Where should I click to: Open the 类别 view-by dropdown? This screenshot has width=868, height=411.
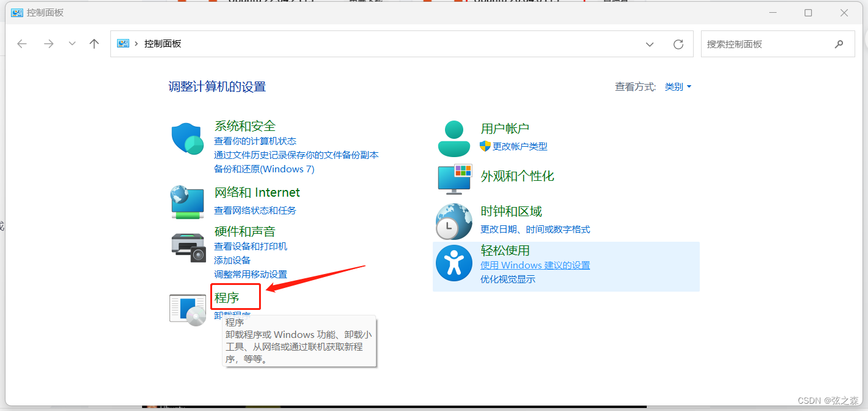678,87
